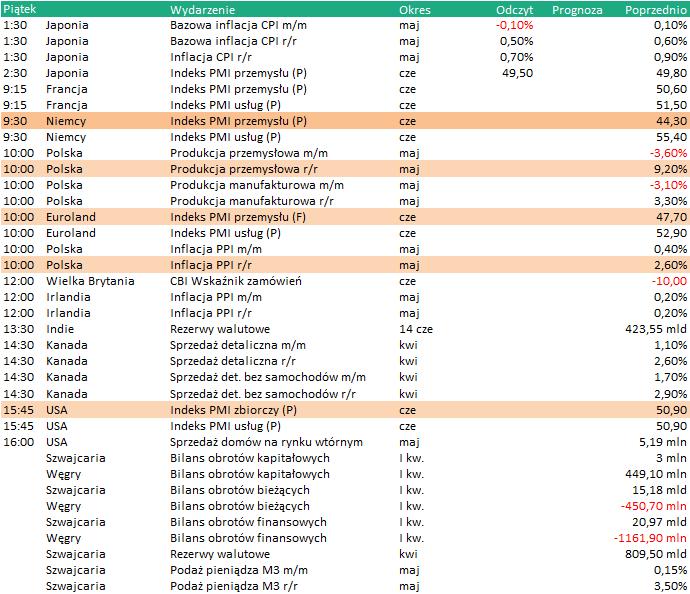This screenshot has height=594, width=690.
Task: Click the '20,97 mld' value
Action: coord(659,522)
